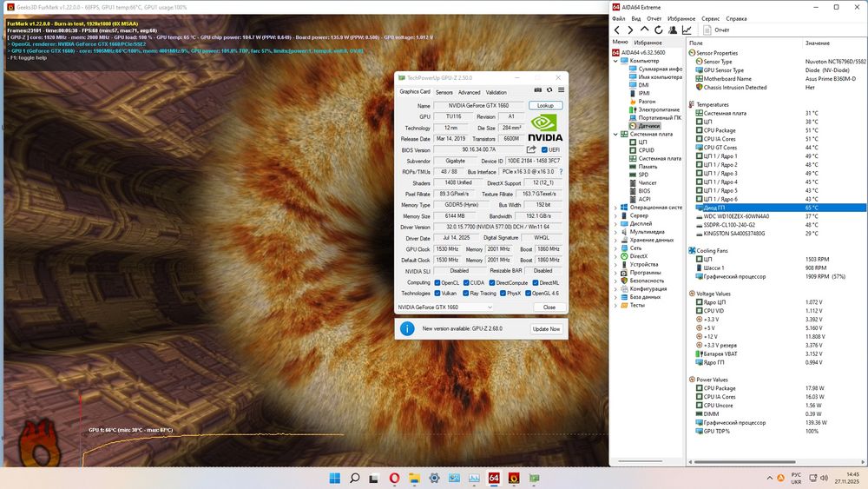
Task: Click Update Now in GPU-Z
Action: pos(546,329)
